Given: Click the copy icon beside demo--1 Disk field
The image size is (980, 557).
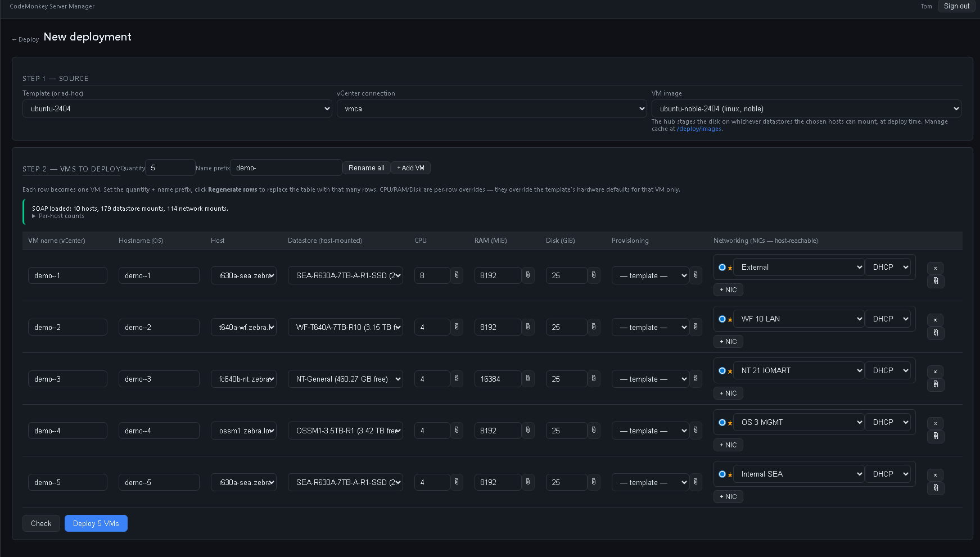Looking at the screenshot, I should (x=594, y=275).
